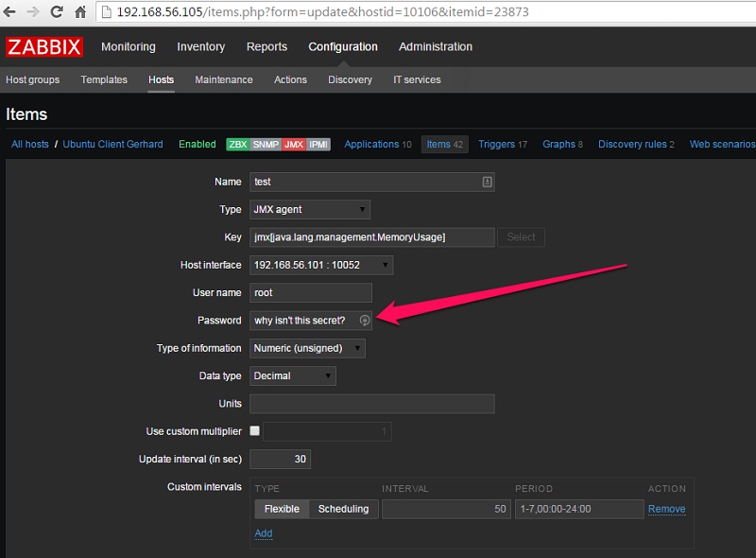Screen dimensions: 756x558
Task: Click the browser home icon
Action: pos(81,12)
